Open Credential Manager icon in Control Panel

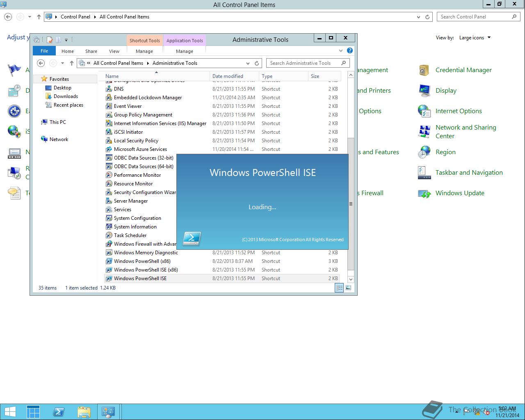(424, 70)
